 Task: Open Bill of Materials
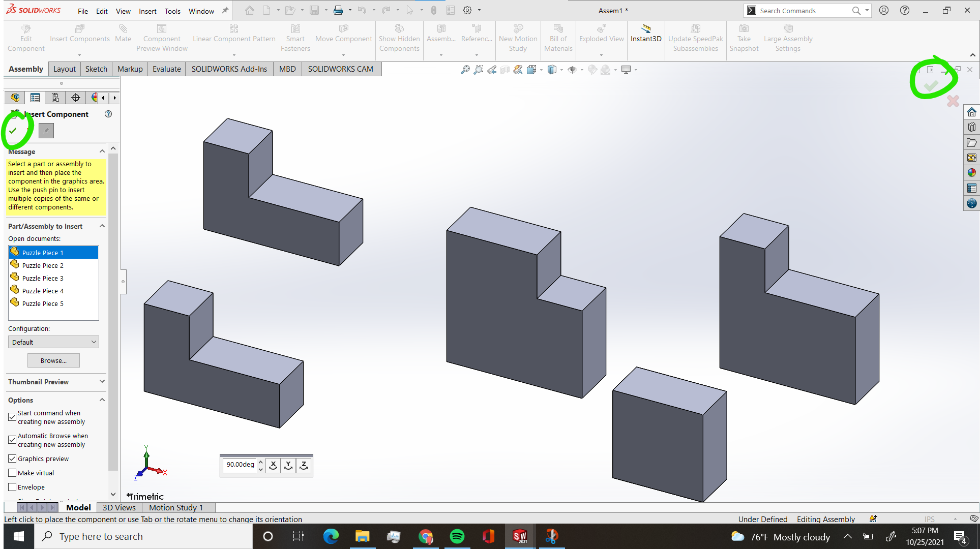point(558,38)
